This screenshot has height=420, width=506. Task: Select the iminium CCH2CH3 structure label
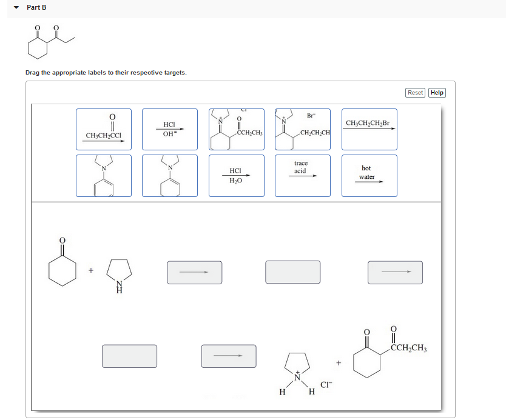236,129
